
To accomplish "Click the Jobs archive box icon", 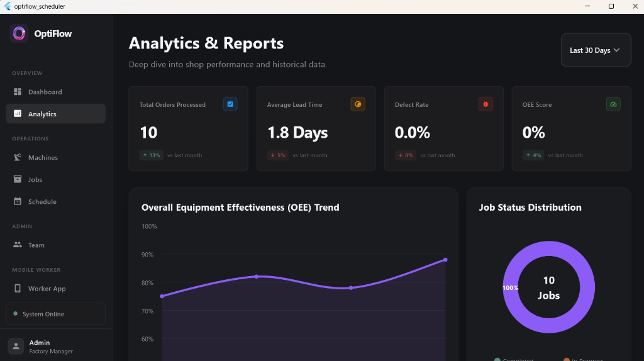I will tap(17, 179).
